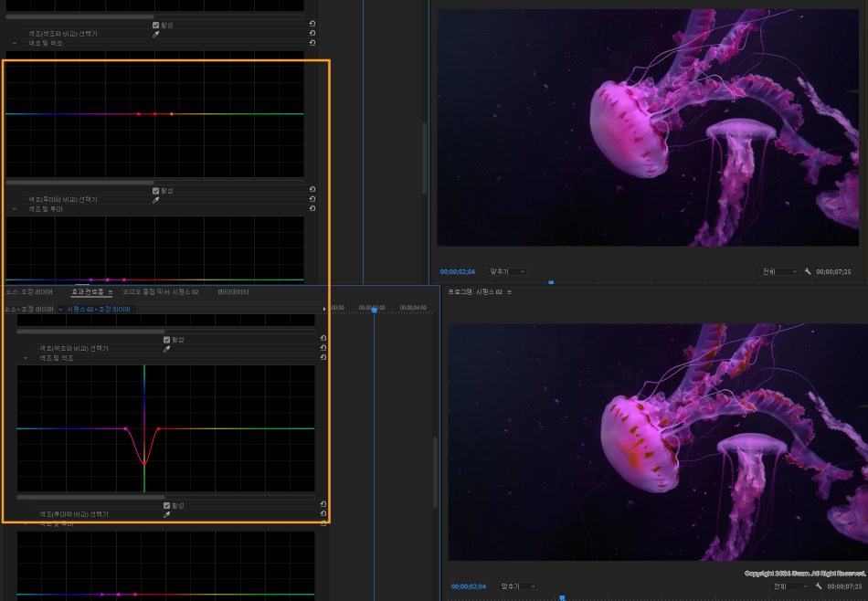The image size is (868, 601).
Task: Collapse 색조 및 채도 section in upper panel
Action: pyautogui.click(x=15, y=43)
